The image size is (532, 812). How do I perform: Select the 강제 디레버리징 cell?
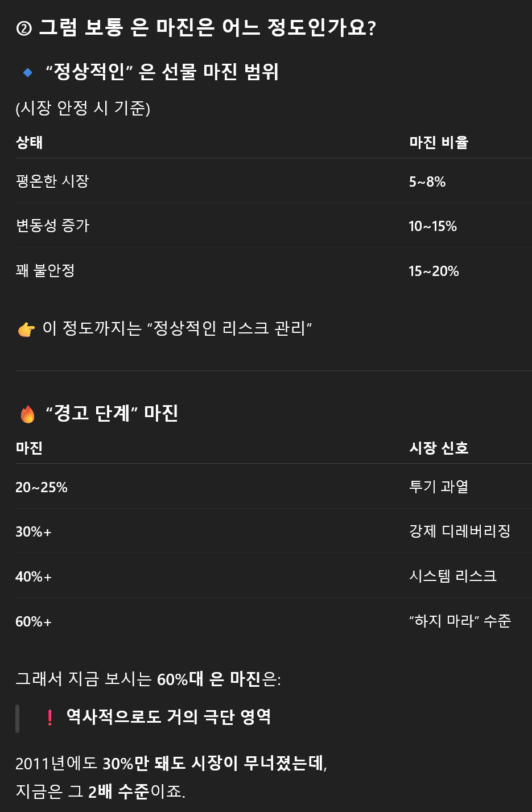(460, 531)
